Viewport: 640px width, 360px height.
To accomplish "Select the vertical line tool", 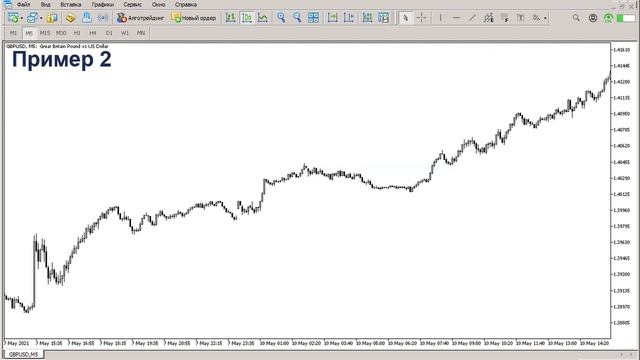I will click(x=440, y=18).
